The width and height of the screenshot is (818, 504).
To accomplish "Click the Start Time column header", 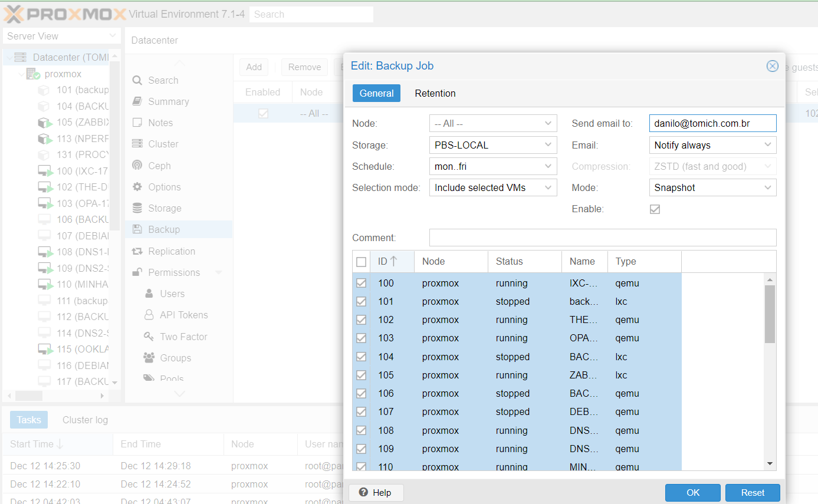I will pyautogui.click(x=57, y=444).
